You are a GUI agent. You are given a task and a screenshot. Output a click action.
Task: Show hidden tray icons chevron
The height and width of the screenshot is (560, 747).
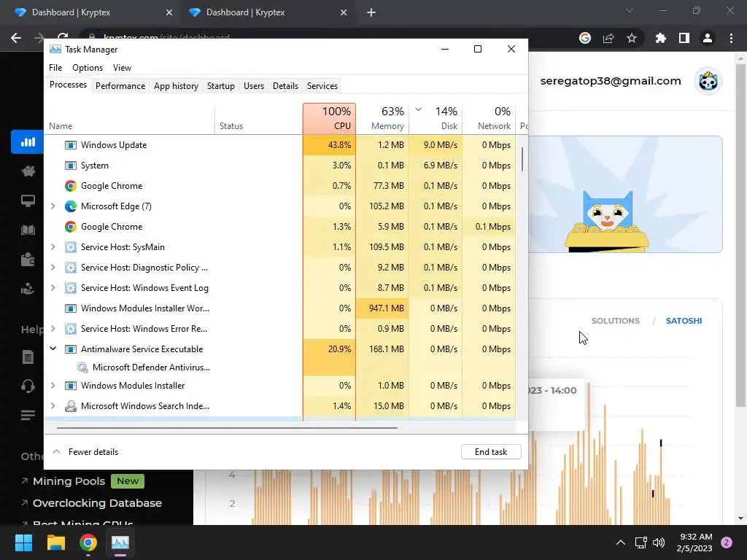[620, 542]
